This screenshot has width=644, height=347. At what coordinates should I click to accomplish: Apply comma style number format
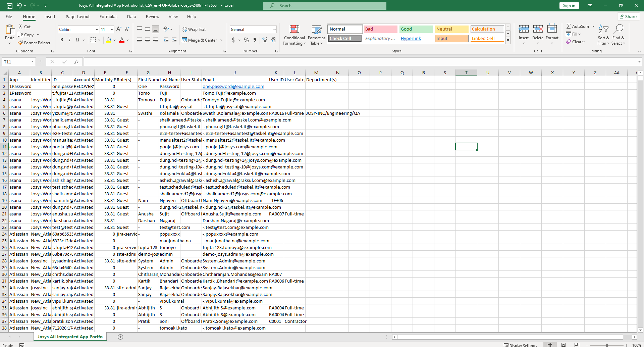pyautogui.click(x=255, y=40)
